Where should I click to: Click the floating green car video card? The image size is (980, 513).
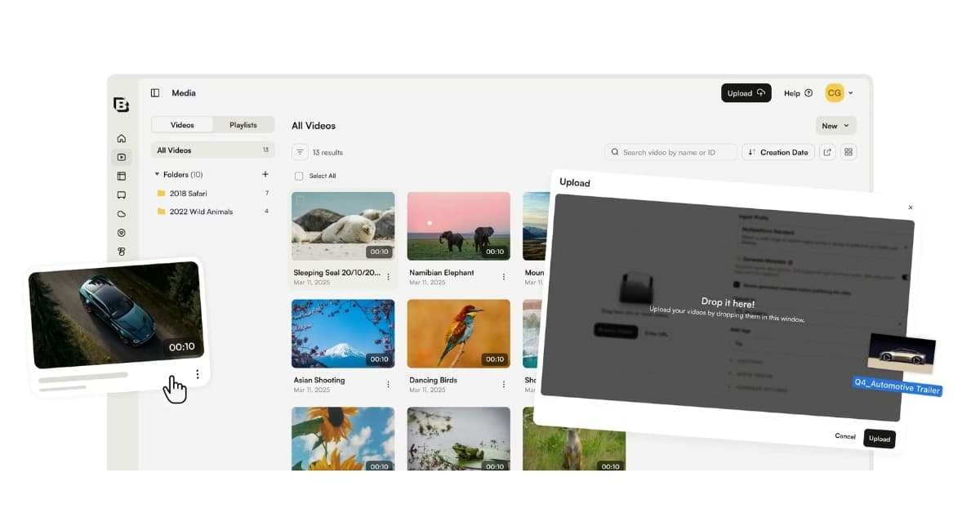(116, 314)
